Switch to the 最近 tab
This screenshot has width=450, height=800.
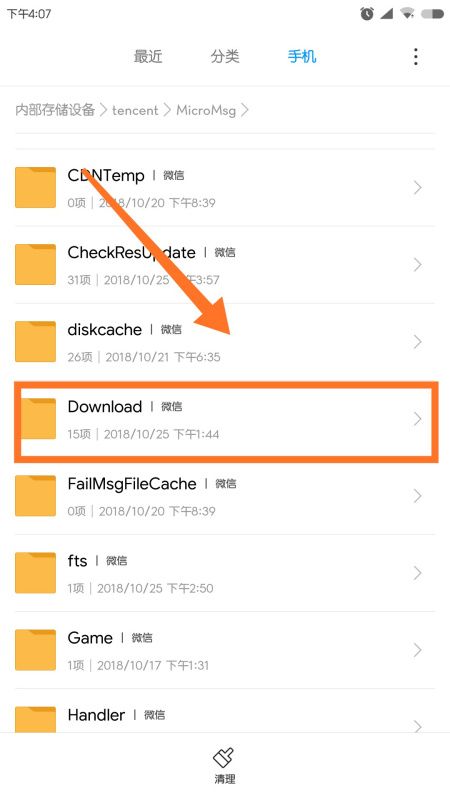[x=148, y=56]
